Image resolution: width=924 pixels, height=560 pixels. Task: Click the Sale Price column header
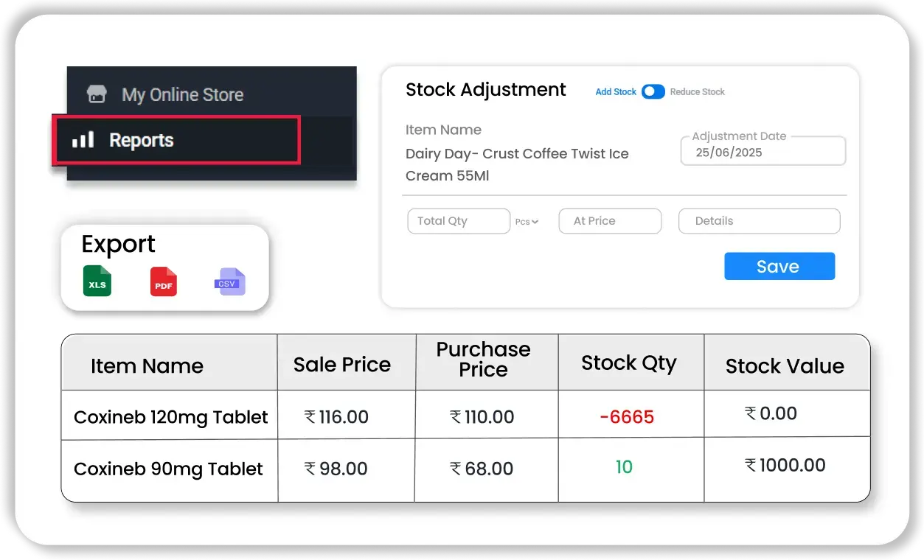coord(341,364)
